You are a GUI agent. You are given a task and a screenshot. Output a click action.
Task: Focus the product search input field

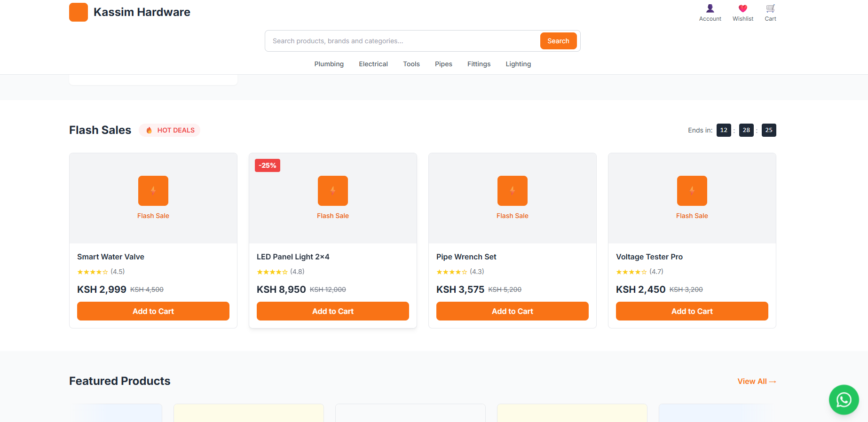click(x=402, y=41)
